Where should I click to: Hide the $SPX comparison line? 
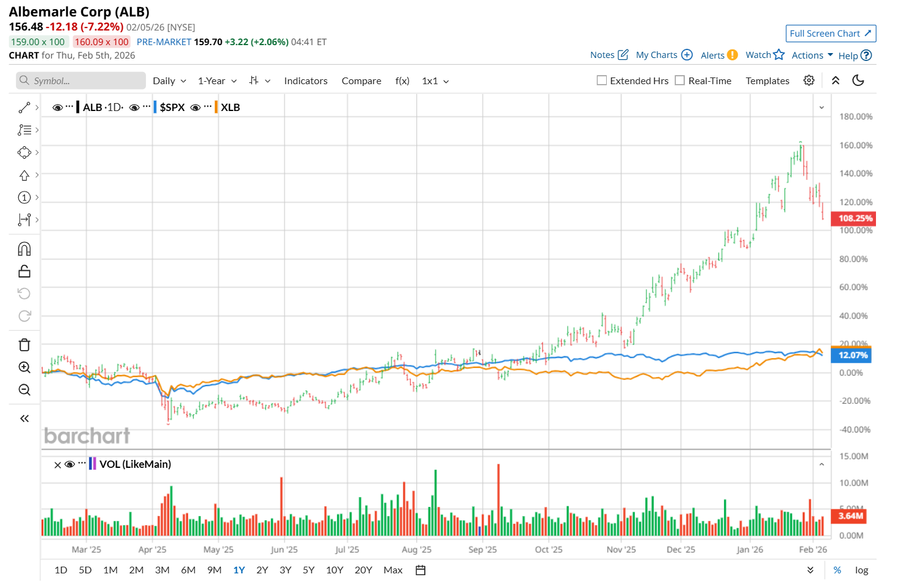point(134,107)
